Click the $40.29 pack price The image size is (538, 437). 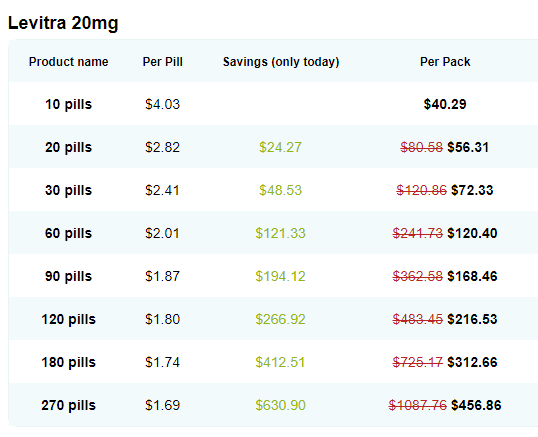[x=445, y=104]
